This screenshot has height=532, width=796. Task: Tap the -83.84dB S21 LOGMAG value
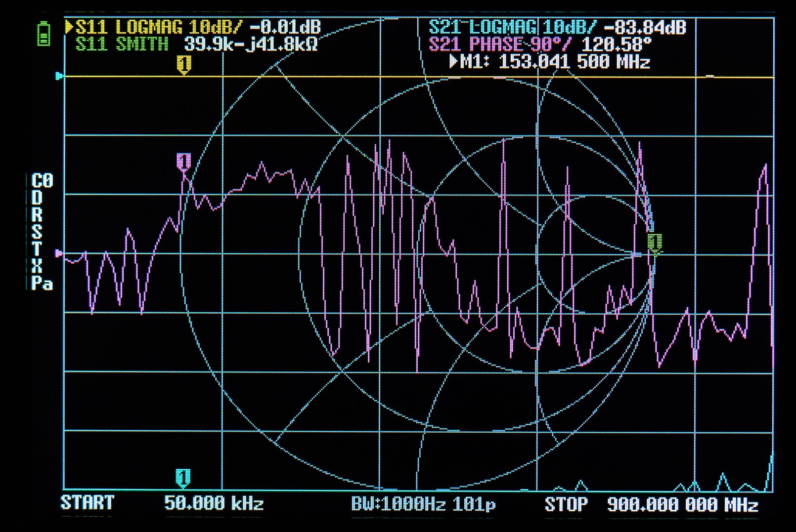tap(646, 27)
